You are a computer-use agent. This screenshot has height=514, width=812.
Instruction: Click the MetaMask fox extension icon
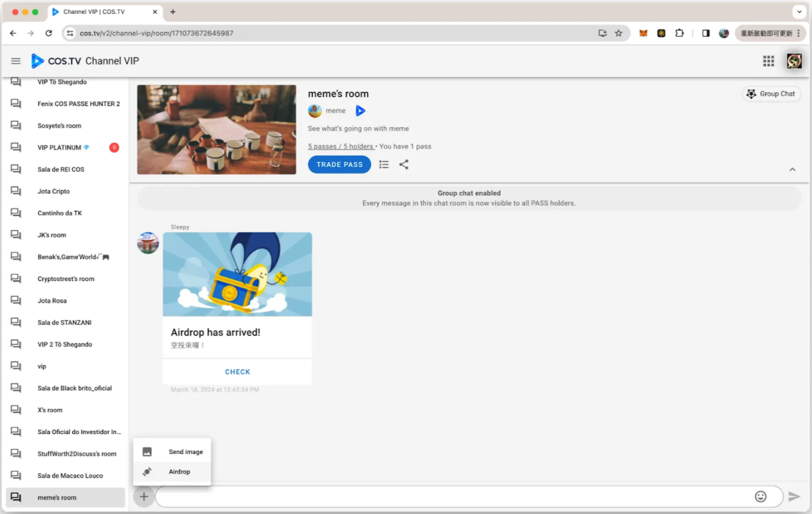[644, 33]
